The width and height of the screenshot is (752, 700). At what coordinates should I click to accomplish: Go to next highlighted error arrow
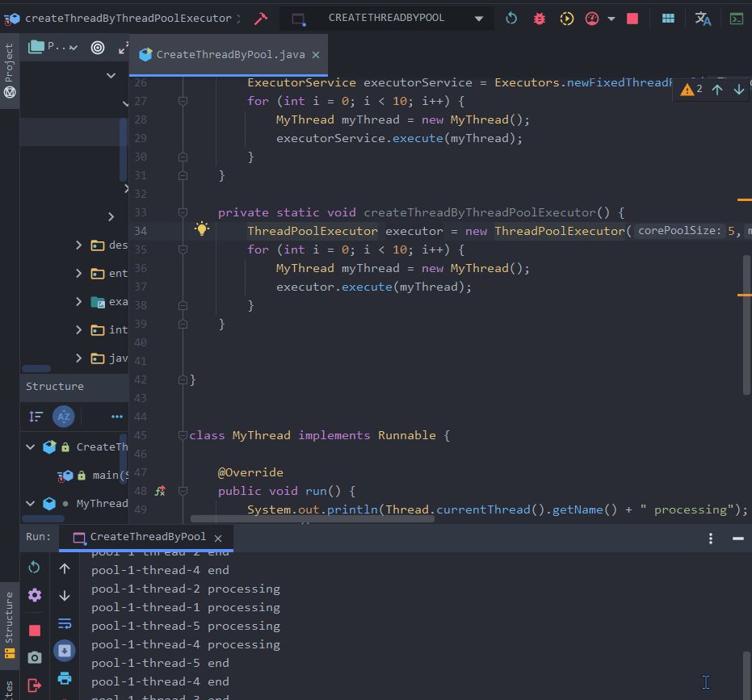click(738, 89)
